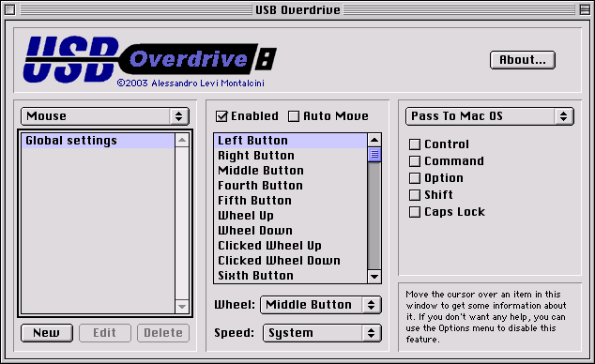Click the window close box in title bar
This screenshot has width=595, height=364.
pyautogui.click(x=10, y=9)
